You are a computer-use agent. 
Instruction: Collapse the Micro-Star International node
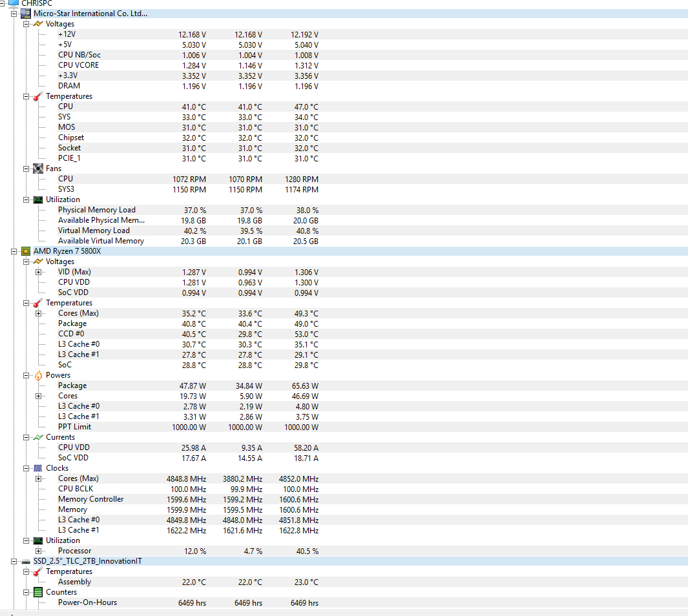(14, 14)
